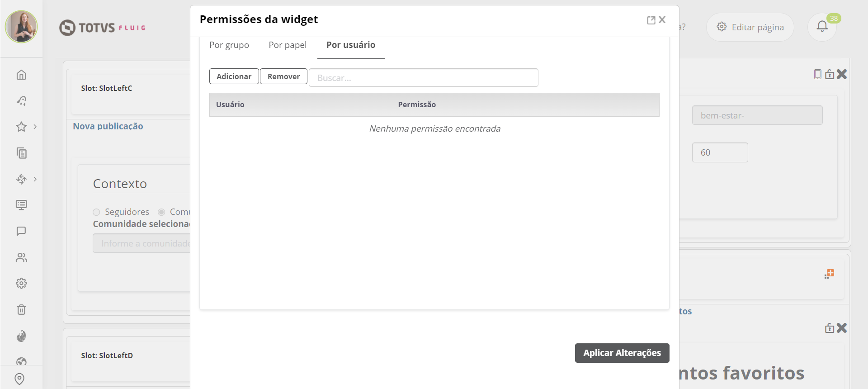Image resolution: width=868 pixels, height=389 pixels.
Task: Go to home in the sidebar
Action: [21, 75]
